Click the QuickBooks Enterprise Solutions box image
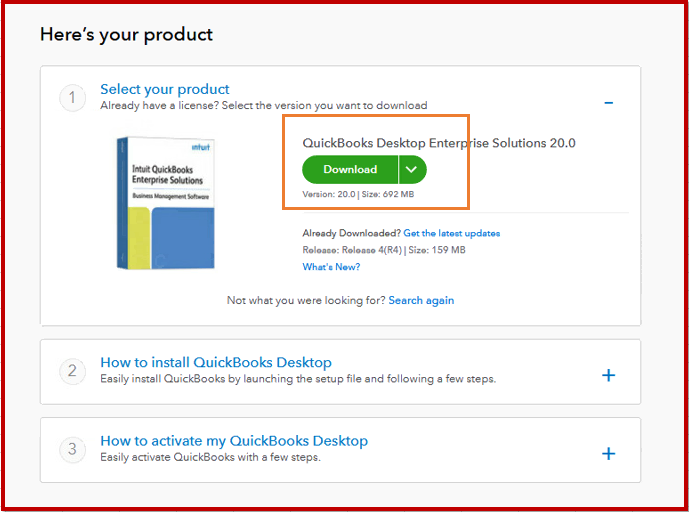The width and height of the screenshot is (689, 512). [164, 203]
